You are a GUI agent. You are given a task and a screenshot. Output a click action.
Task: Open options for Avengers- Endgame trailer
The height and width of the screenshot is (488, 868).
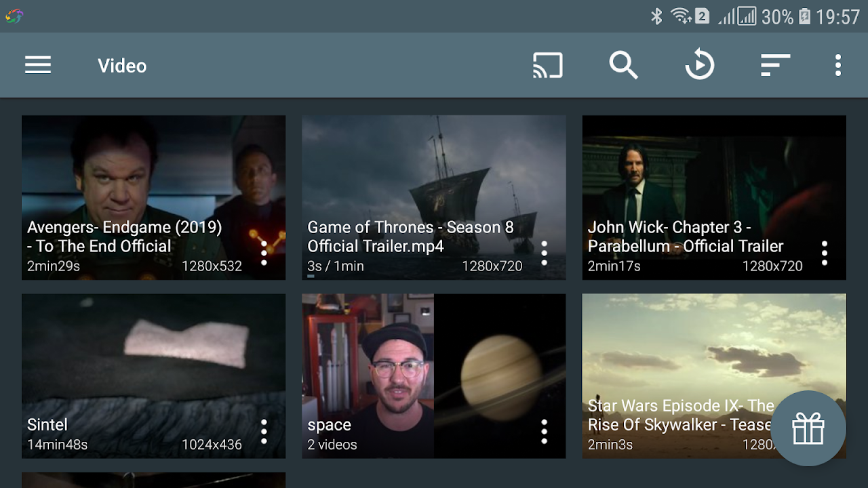(264, 252)
